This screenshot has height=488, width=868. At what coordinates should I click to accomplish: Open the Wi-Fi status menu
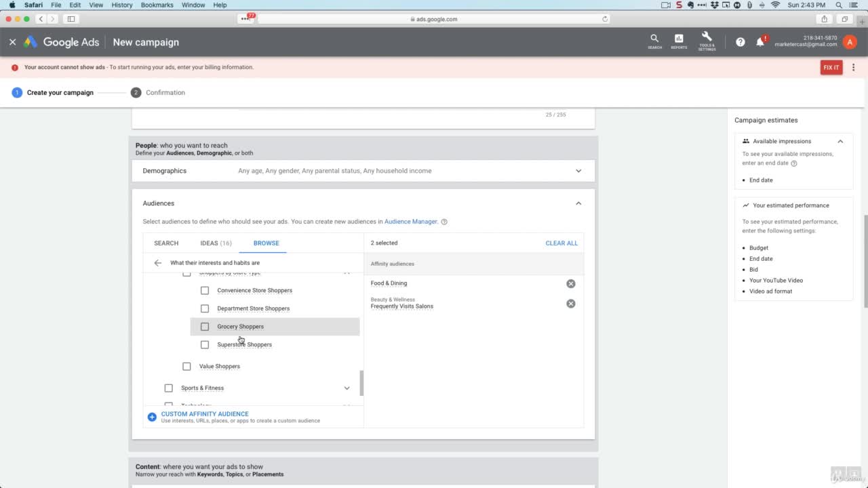coord(775,5)
